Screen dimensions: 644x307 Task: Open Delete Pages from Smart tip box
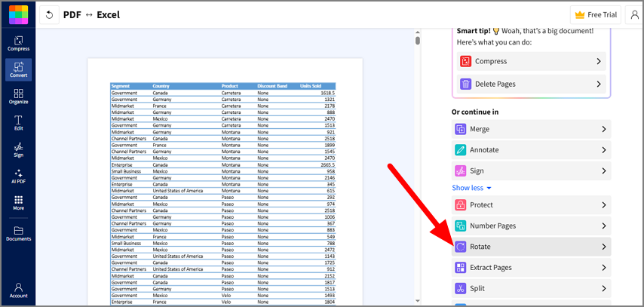click(x=531, y=84)
